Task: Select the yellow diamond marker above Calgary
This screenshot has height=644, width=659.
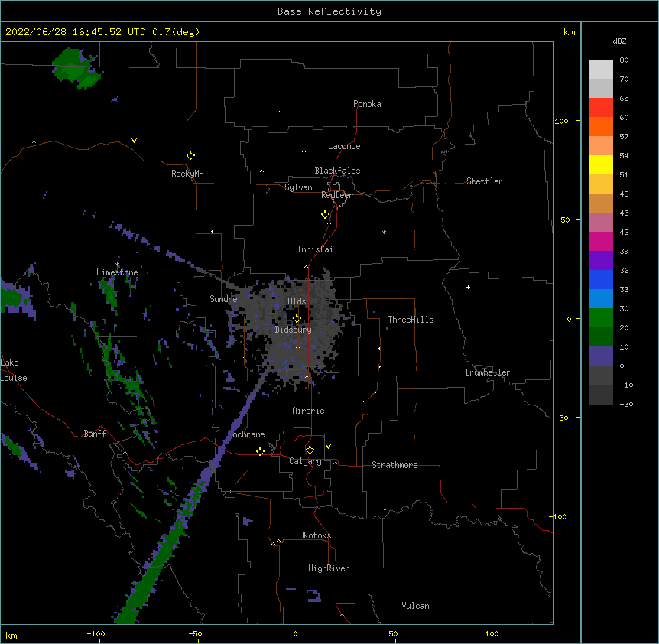Action: pyautogui.click(x=310, y=450)
